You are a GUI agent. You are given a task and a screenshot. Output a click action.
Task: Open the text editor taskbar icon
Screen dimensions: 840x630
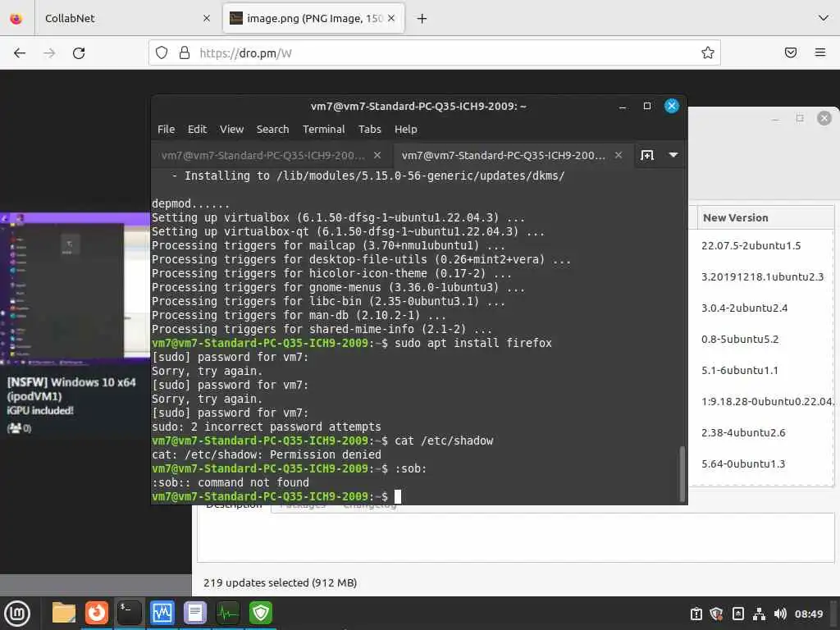click(x=195, y=613)
